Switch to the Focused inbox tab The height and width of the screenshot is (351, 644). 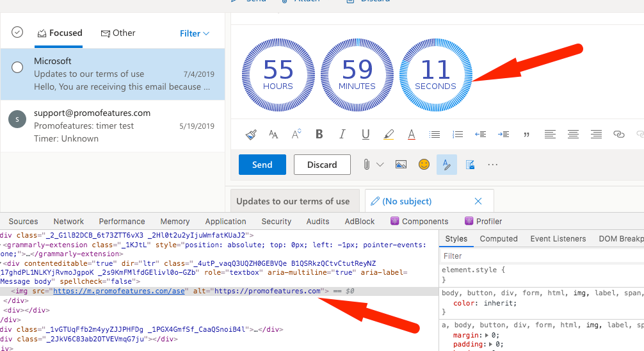pyautogui.click(x=60, y=33)
